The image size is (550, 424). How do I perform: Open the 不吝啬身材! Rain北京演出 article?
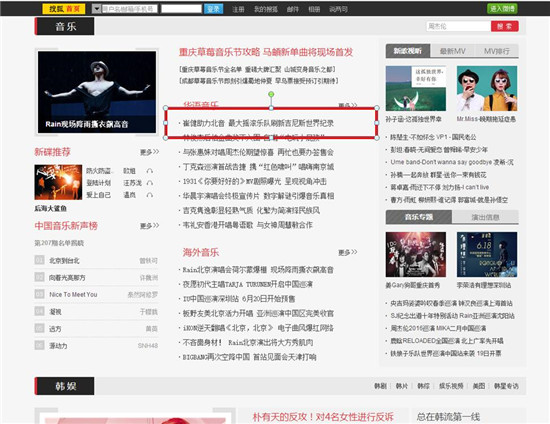[x=248, y=342]
